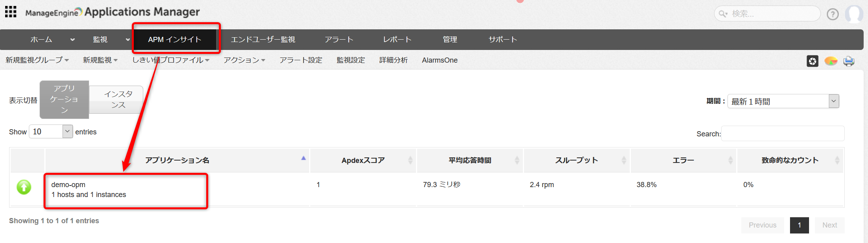Expand the 新規監視グループ menu
This screenshot has height=243, width=868.
(x=37, y=60)
